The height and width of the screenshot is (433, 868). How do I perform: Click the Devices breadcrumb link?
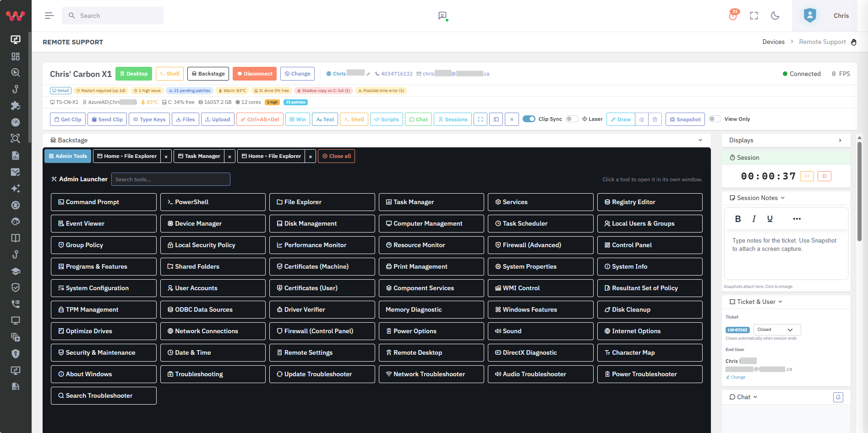click(x=773, y=42)
